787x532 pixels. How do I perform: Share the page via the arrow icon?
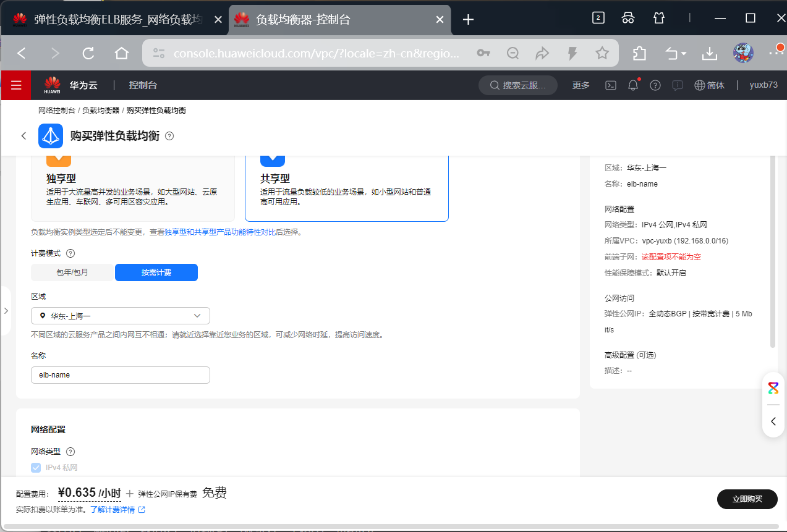coord(542,53)
